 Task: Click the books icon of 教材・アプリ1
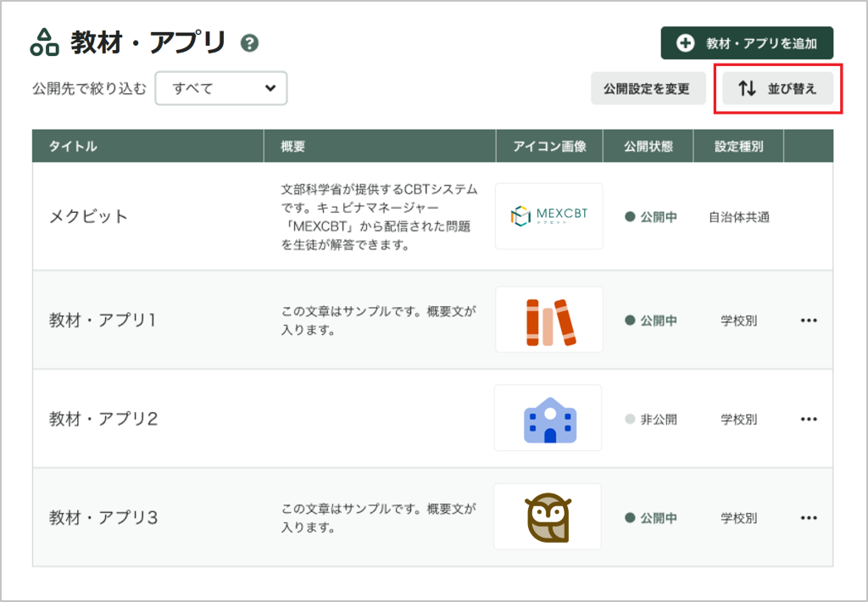click(549, 321)
